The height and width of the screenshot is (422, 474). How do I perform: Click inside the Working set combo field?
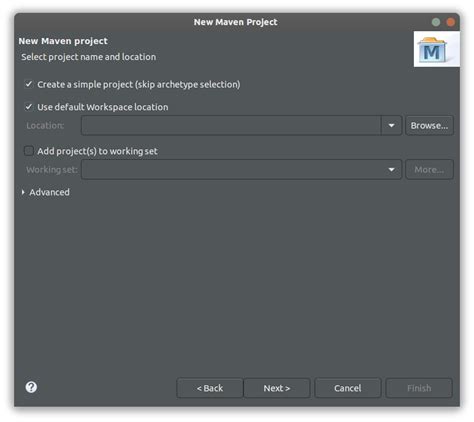pyautogui.click(x=241, y=169)
